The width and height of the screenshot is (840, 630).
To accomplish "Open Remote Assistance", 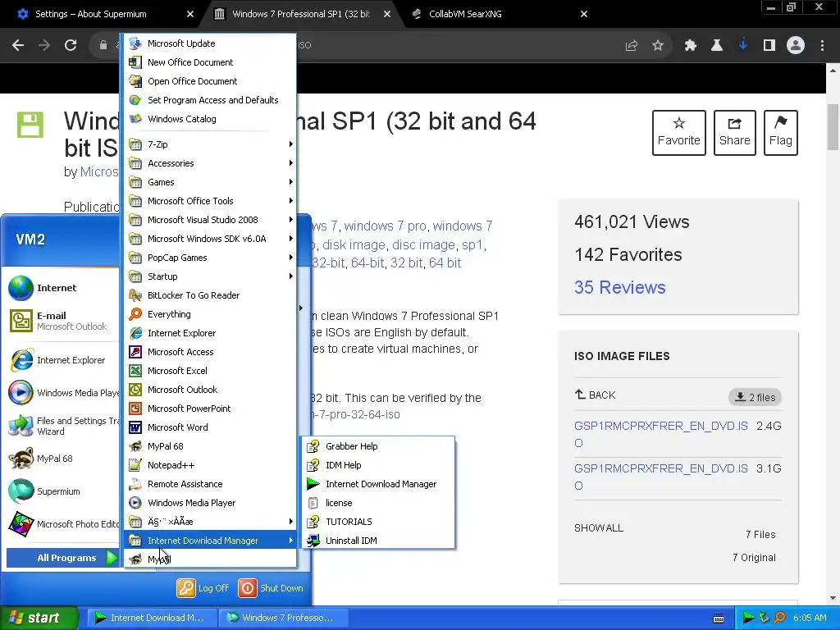I will [210, 484].
